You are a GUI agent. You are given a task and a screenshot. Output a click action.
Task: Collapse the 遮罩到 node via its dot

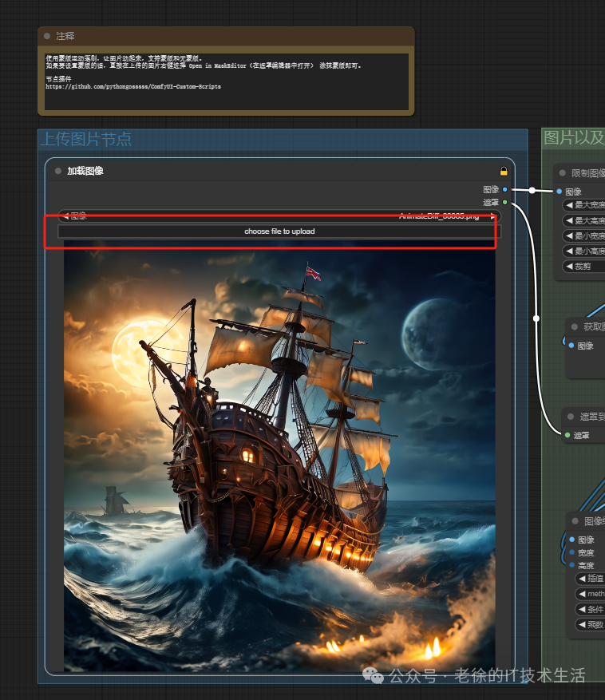click(571, 417)
